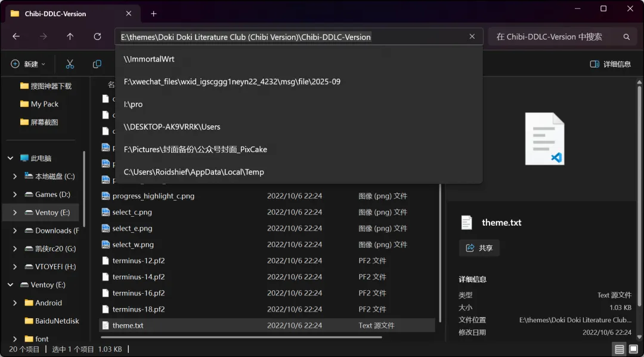644x357 pixels.
Task: Select the Android folder
Action: point(43,303)
